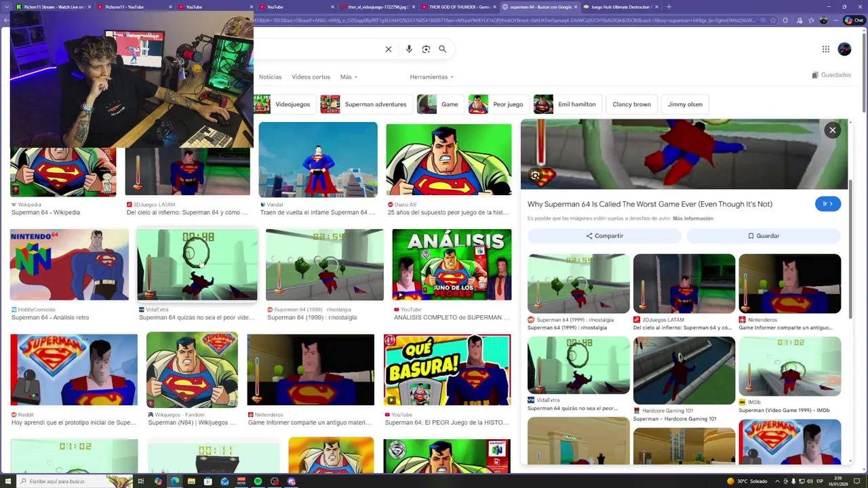Open 'Superman 64 - Wikipedia' result title

click(45, 212)
